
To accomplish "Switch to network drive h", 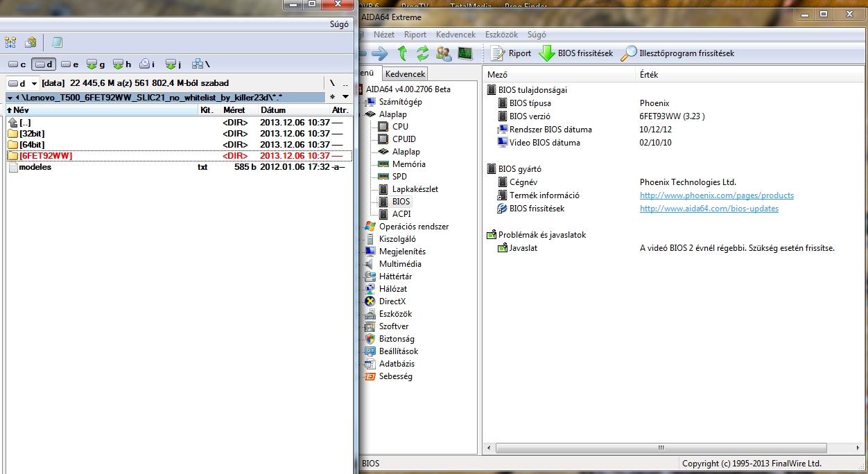I will click(x=122, y=64).
